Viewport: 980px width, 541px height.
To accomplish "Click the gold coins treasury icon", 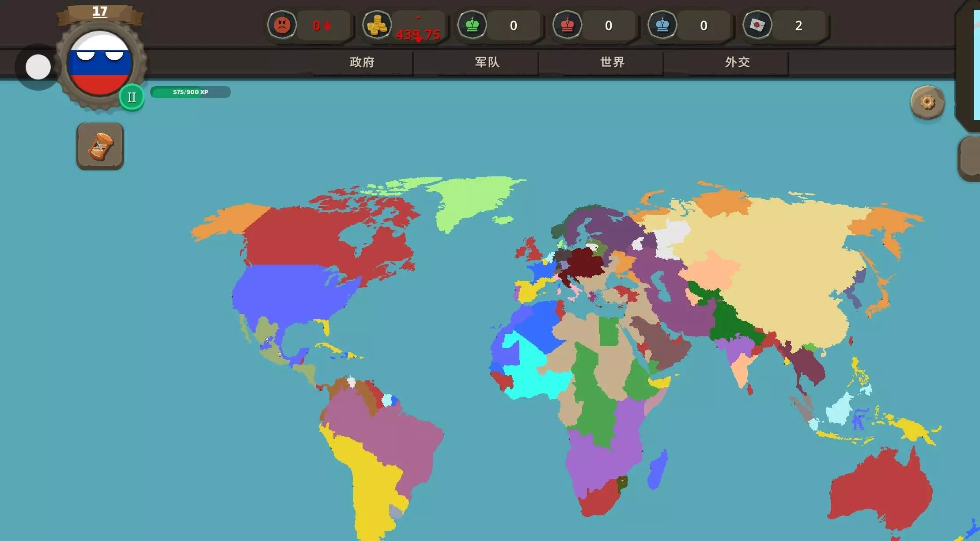I will pyautogui.click(x=377, y=25).
